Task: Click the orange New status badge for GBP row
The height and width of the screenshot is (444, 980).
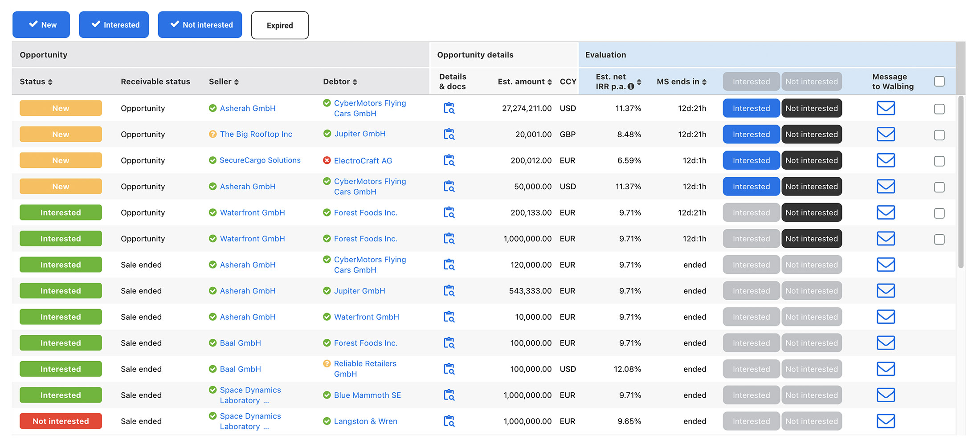Action: point(61,134)
